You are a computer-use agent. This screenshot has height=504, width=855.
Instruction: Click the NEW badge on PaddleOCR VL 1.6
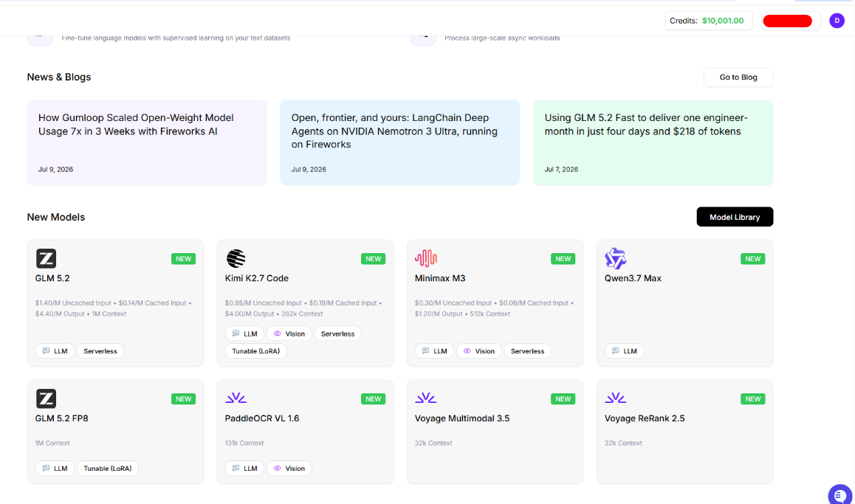click(x=373, y=398)
